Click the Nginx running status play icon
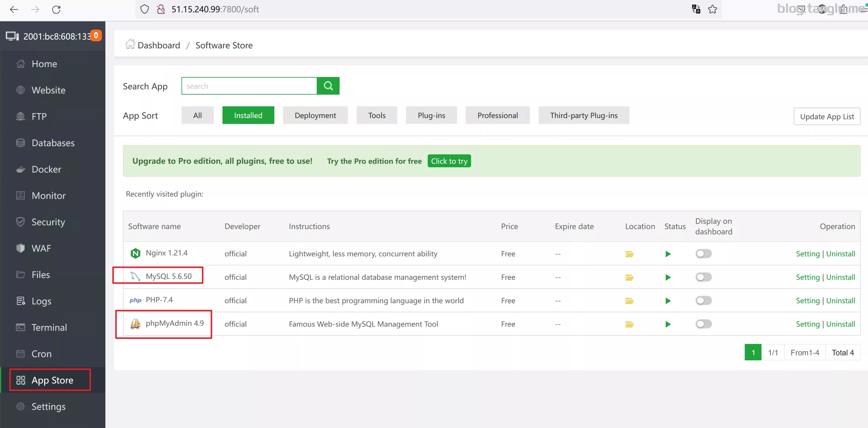 (x=668, y=254)
